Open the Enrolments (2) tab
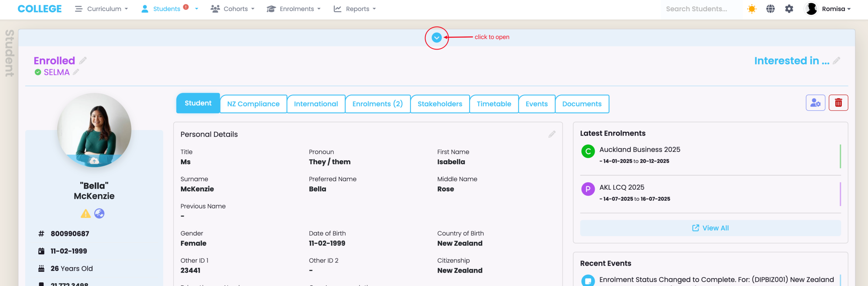This screenshot has height=286, width=868. [x=377, y=104]
